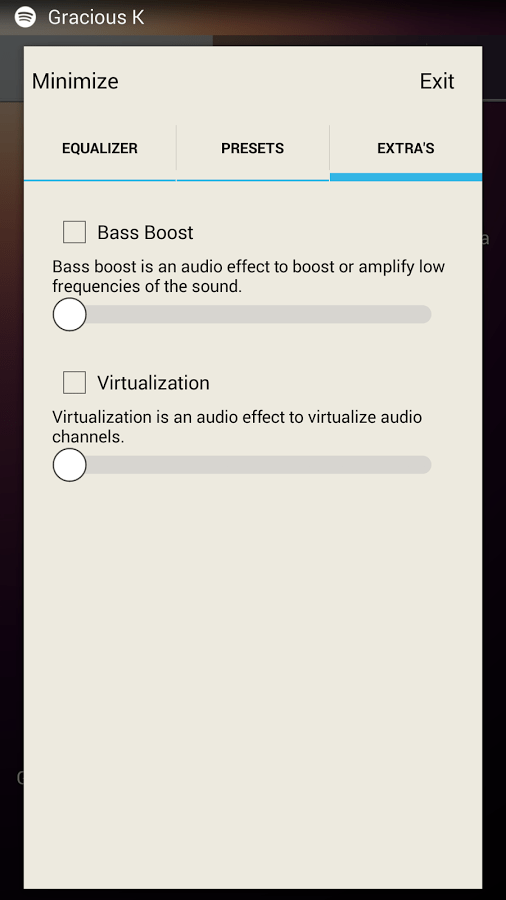Click the Bass boost description text
The image size is (506, 900).
[248, 277]
